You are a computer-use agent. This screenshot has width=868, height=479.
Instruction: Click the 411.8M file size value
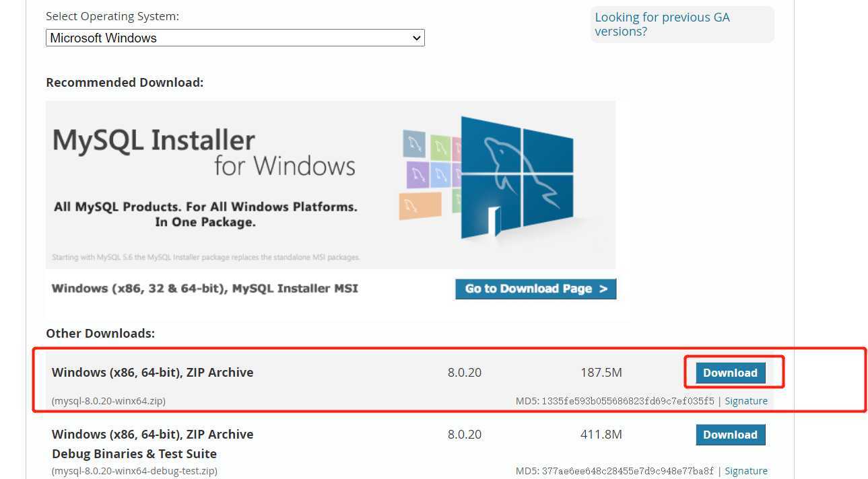click(x=601, y=435)
